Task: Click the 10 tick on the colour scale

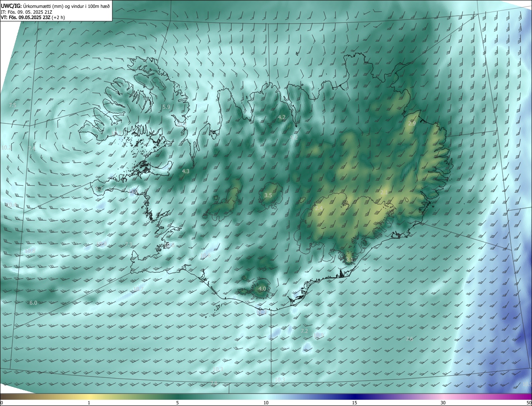Action: (266, 403)
